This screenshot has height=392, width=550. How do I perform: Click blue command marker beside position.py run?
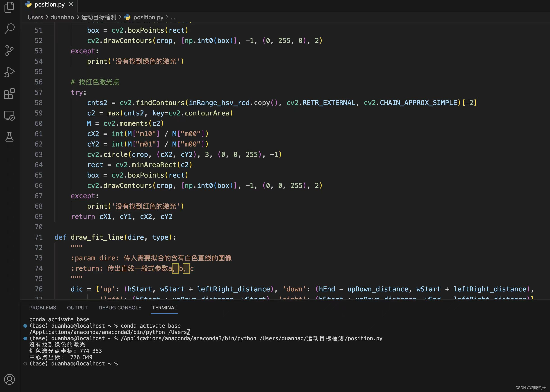[x=25, y=338]
